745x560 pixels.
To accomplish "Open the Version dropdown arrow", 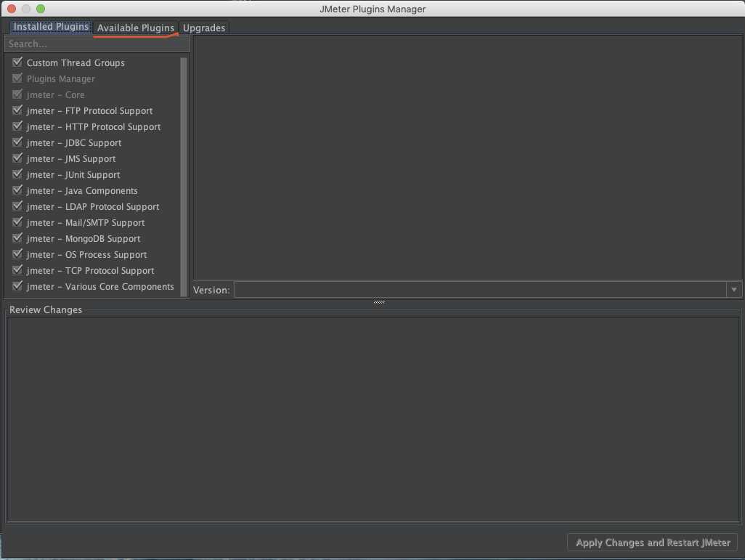I will [x=734, y=290].
